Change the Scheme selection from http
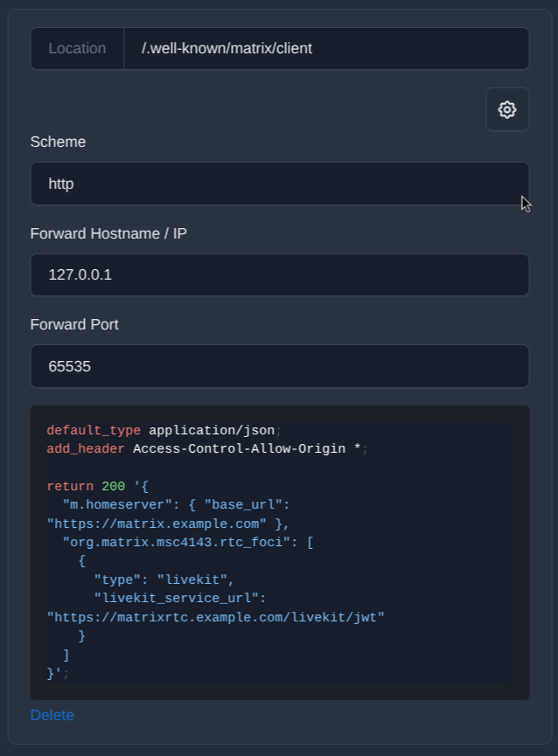558x756 pixels. (280, 184)
